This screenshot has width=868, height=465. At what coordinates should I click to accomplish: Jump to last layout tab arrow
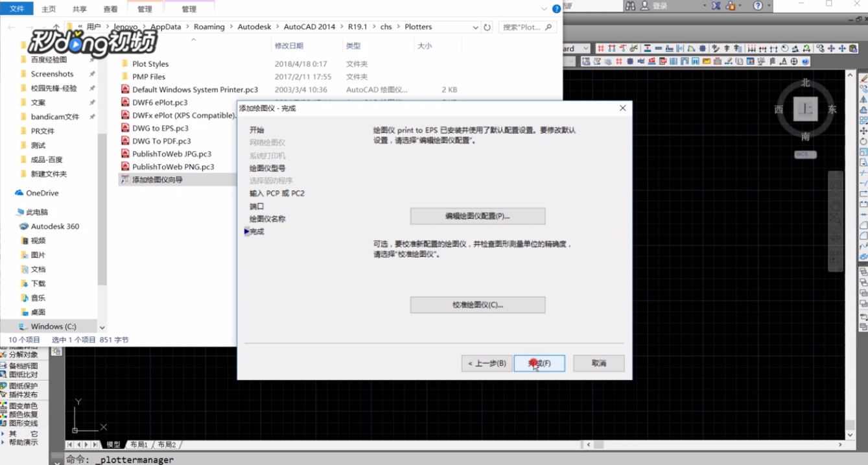click(95, 444)
